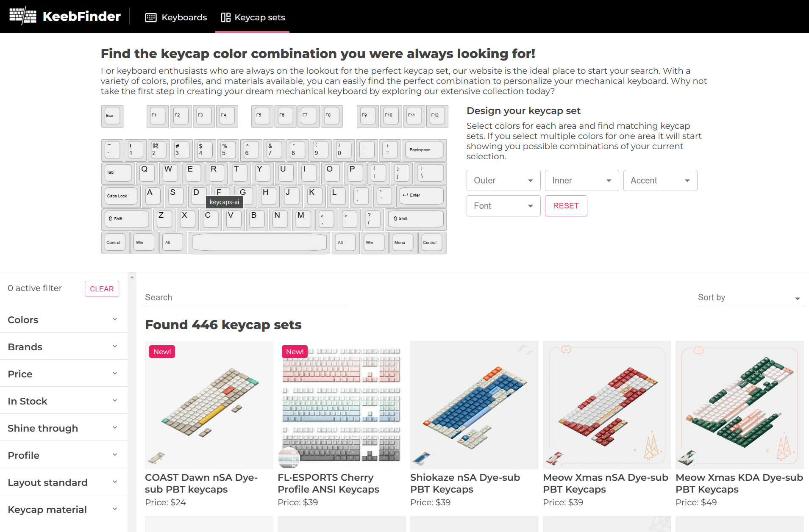Click the M keycap on the preview
This screenshot has width=809, height=532.
[303, 219]
